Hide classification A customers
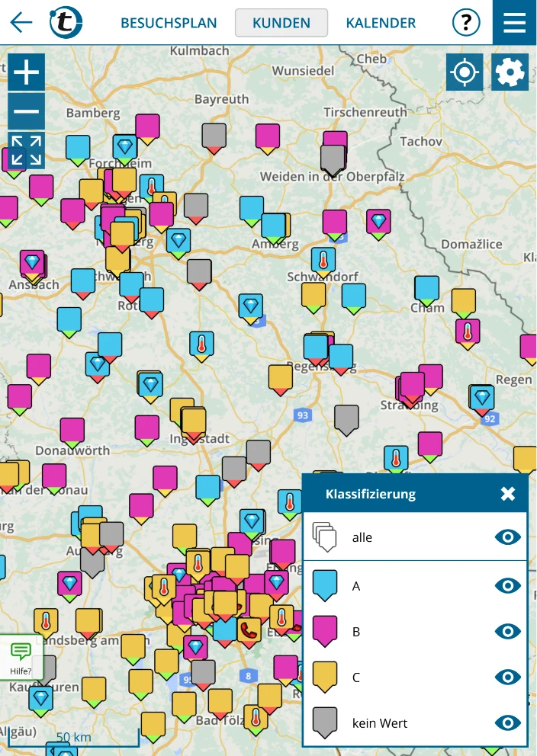Screen dimensions: 537x756 [507, 585]
